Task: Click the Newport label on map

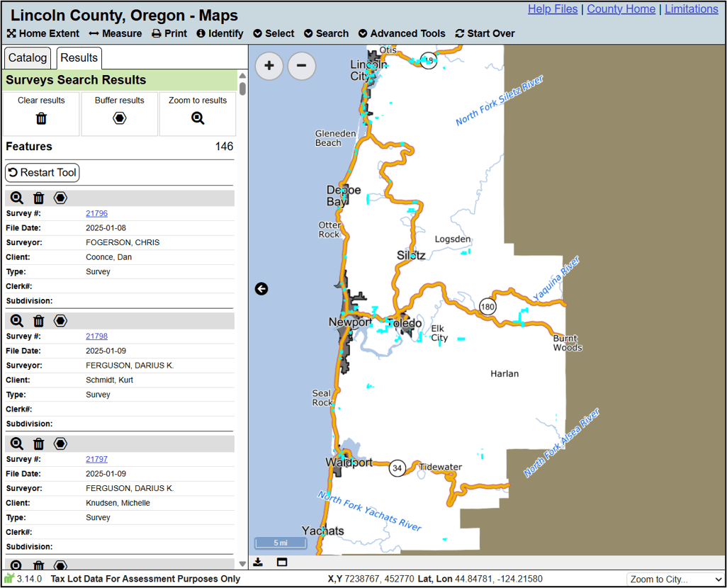Action: coord(350,322)
